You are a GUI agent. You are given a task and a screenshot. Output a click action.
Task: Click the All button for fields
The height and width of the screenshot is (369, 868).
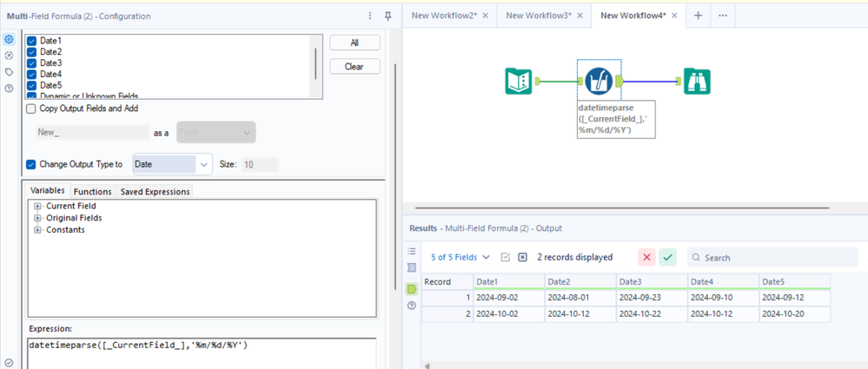pos(354,43)
